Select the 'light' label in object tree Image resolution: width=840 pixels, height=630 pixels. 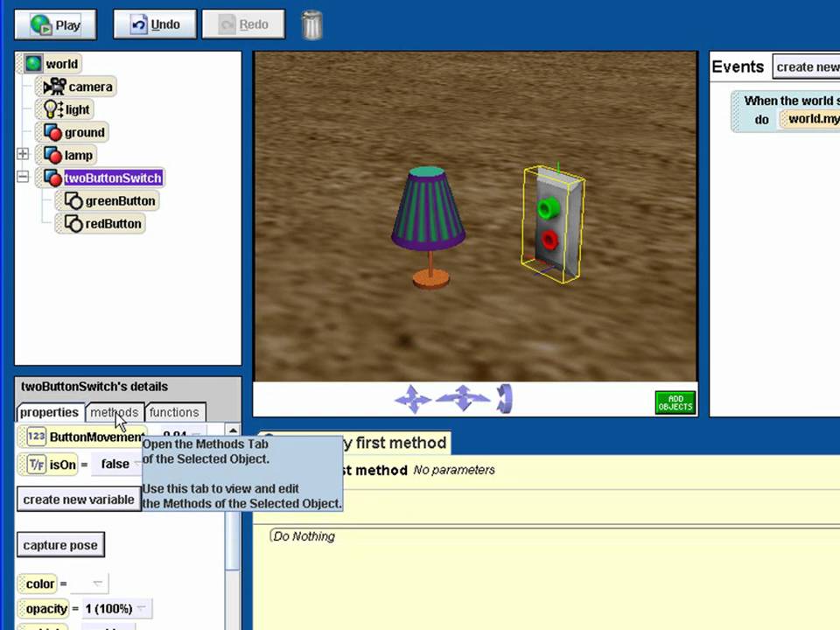78,110
